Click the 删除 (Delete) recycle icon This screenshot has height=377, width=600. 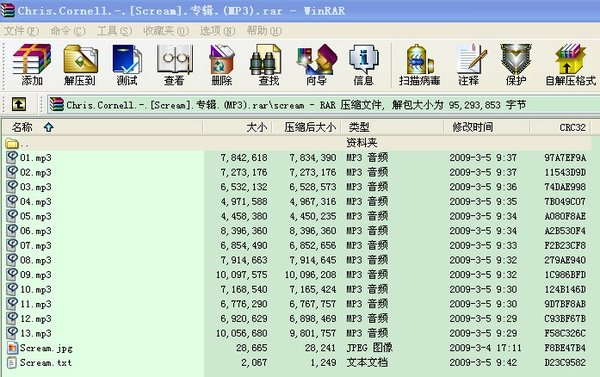pos(222,64)
